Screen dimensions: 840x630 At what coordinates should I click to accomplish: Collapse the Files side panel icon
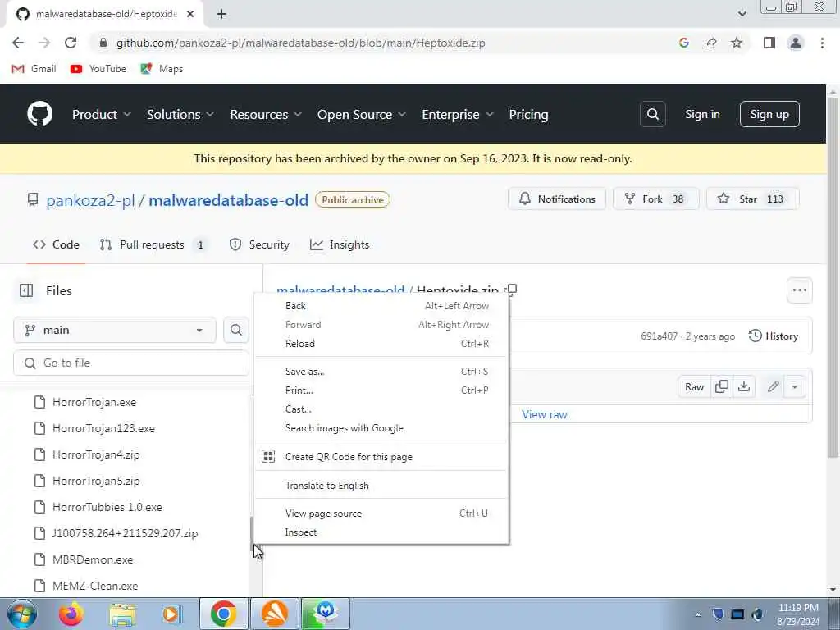[x=26, y=290]
